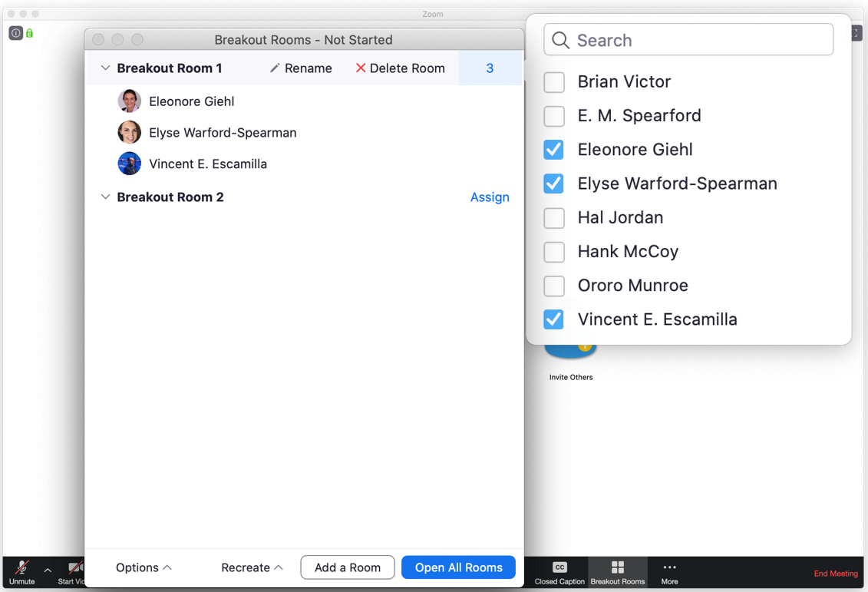The height and width of the screenshot is (592, 868).
Task: Click the green encryption lock icon
Action: tap(28, 33)
